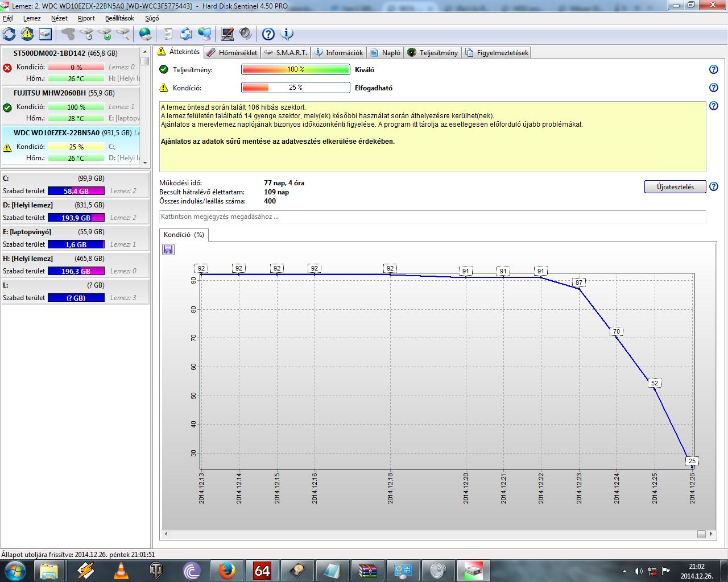The width and height of the screenshot is (728, 582).
Task: Click the chart scrollbar left arrow
Action: coord(166,534)
